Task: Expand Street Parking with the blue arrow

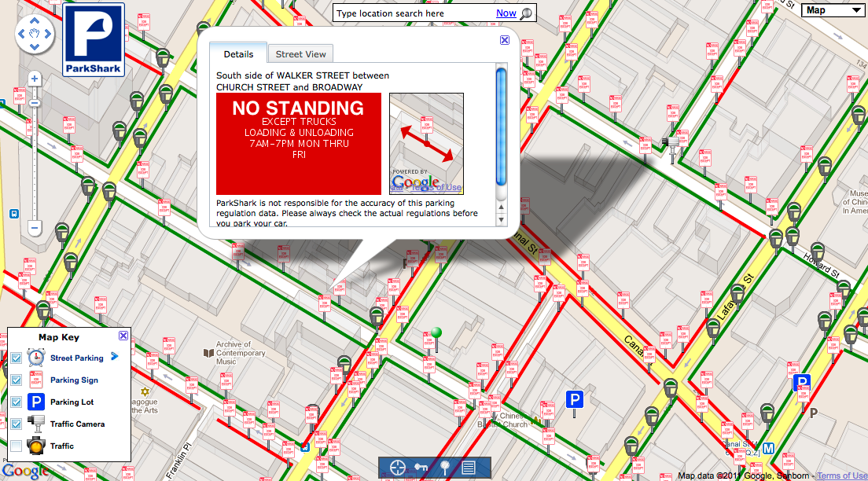Action: (x=115, y=357)
